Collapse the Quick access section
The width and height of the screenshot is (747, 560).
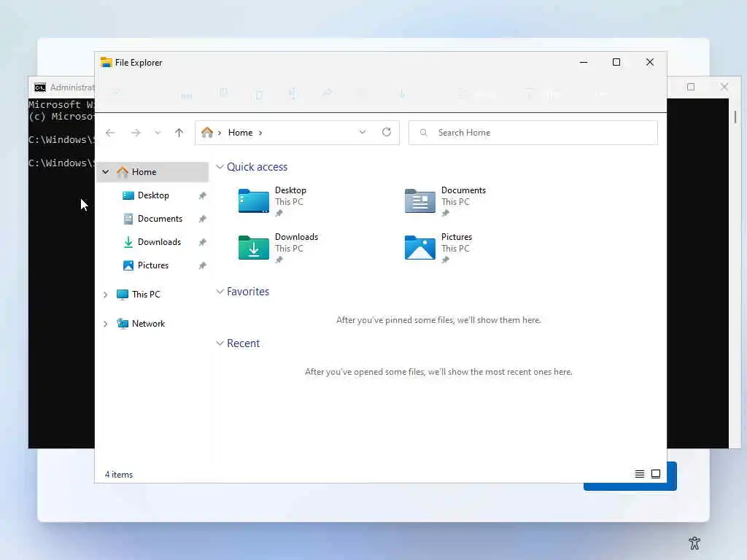point(220,167)
